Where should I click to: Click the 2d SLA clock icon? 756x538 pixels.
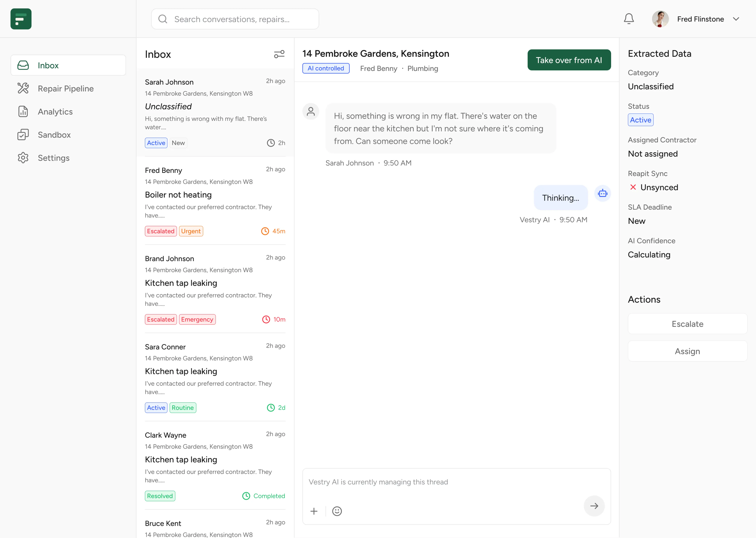tap(270, 407)
